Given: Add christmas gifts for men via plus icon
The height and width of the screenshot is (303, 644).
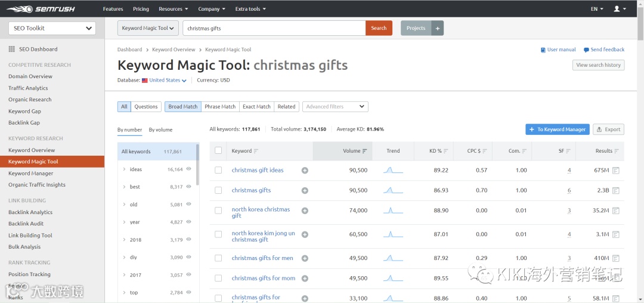Looking at the screenshot, I should pyautogui.click(x=305, y=258).
